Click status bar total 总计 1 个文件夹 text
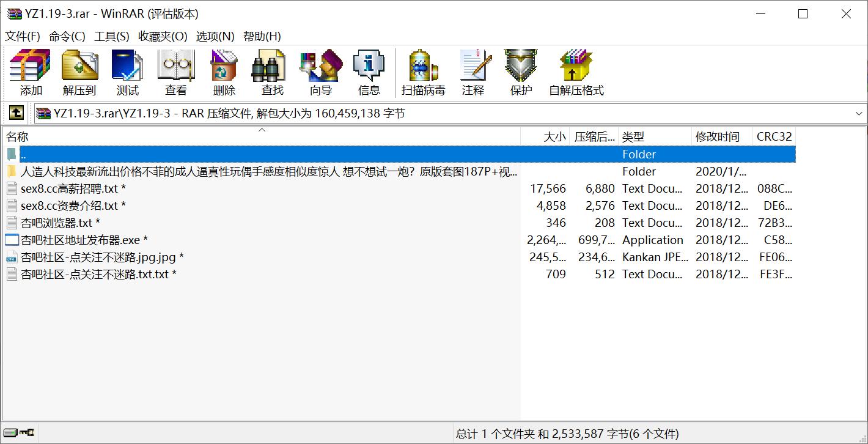Screen dimensions: 868x444 click(x=567, y=434)
